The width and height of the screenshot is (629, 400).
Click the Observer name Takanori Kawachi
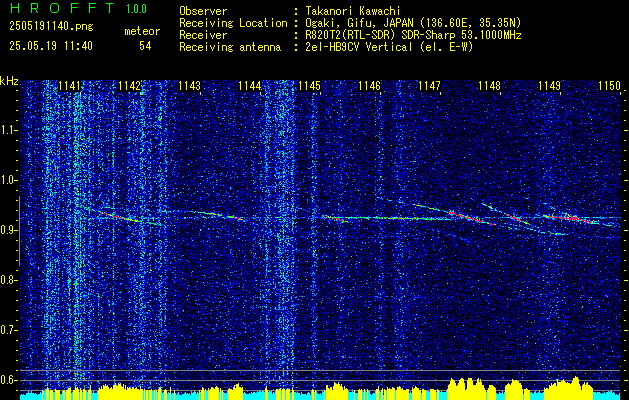point(353,11)
